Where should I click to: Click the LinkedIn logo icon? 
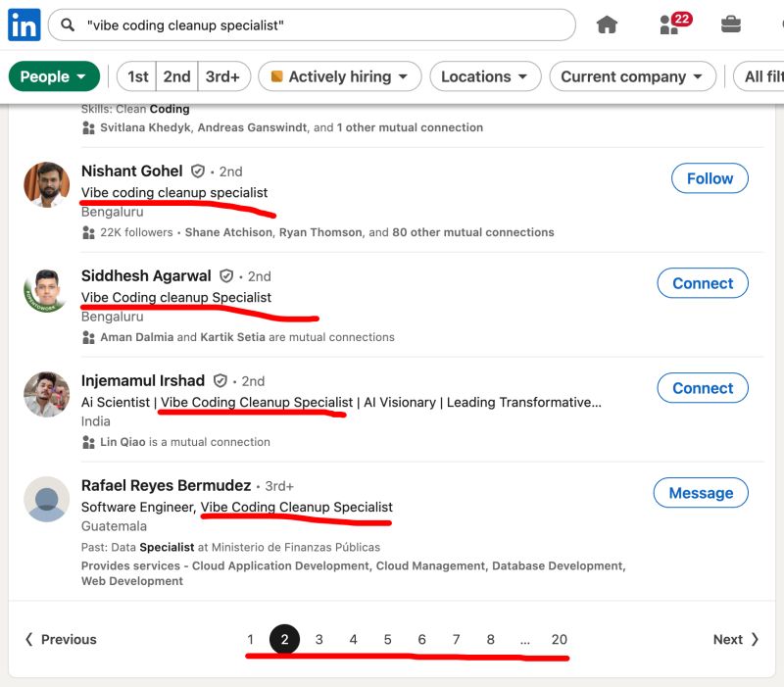click(24, 25)
